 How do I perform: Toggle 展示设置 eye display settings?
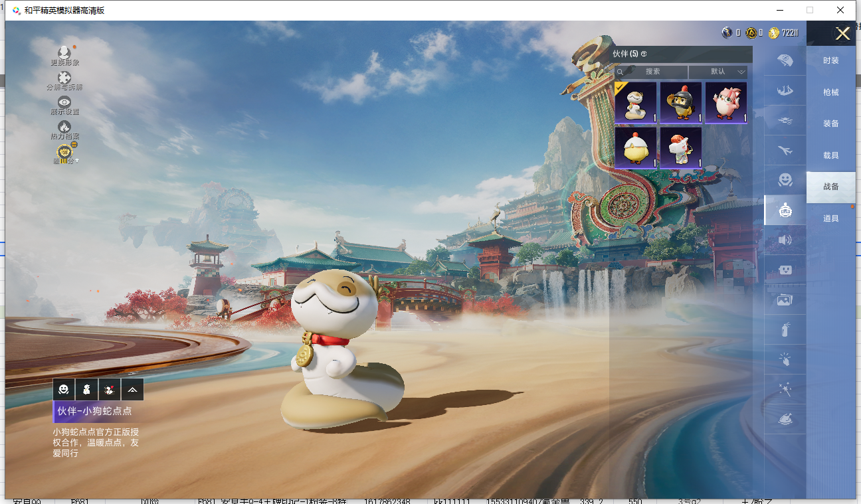pyautogui.click(x=64, y=102)
